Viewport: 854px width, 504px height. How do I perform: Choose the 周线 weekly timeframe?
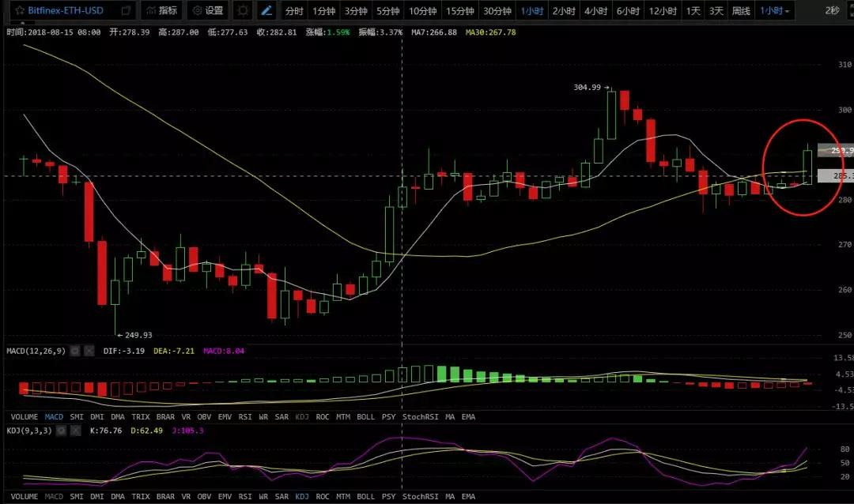tap(741, 11)
